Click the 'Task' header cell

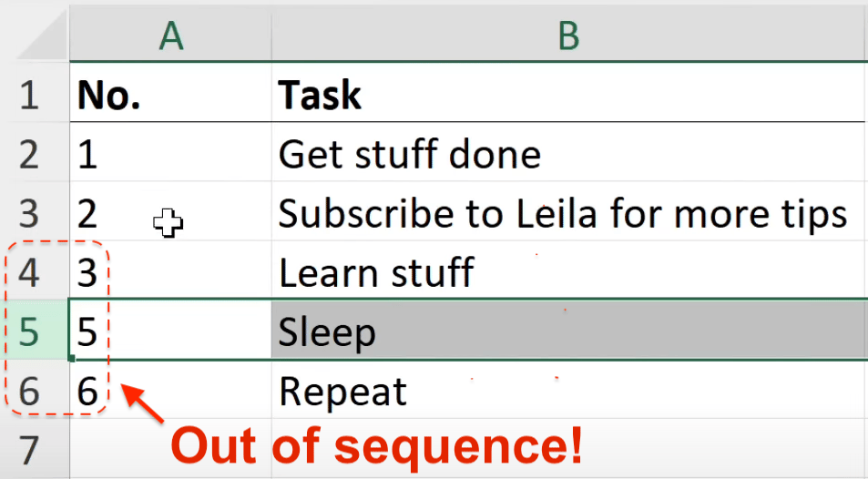tap(569, 92)
